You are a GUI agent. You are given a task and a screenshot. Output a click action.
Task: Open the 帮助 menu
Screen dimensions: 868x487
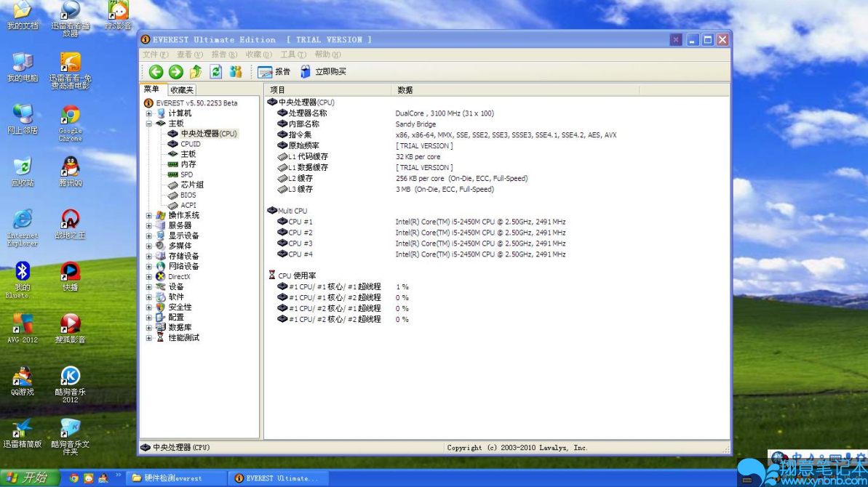(327, 55)
